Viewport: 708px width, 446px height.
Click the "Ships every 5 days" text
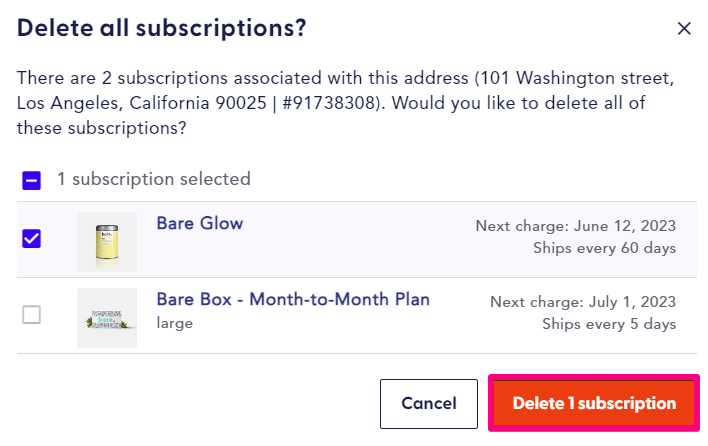(609, 324)
